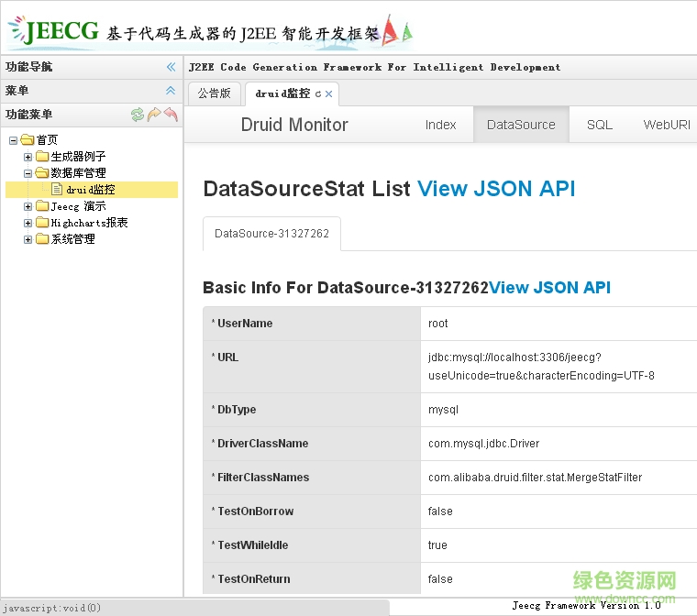
Task: Click the UserName row label
Action: tap(245, 324)
